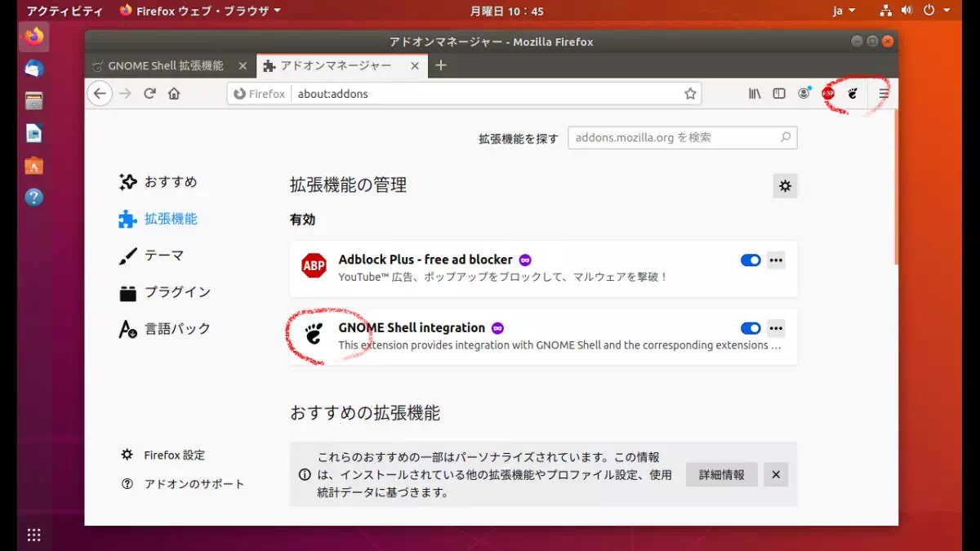This screenshot has height=551, width=980.
Task: Open Help from the dock
Action: coord(33,198)
